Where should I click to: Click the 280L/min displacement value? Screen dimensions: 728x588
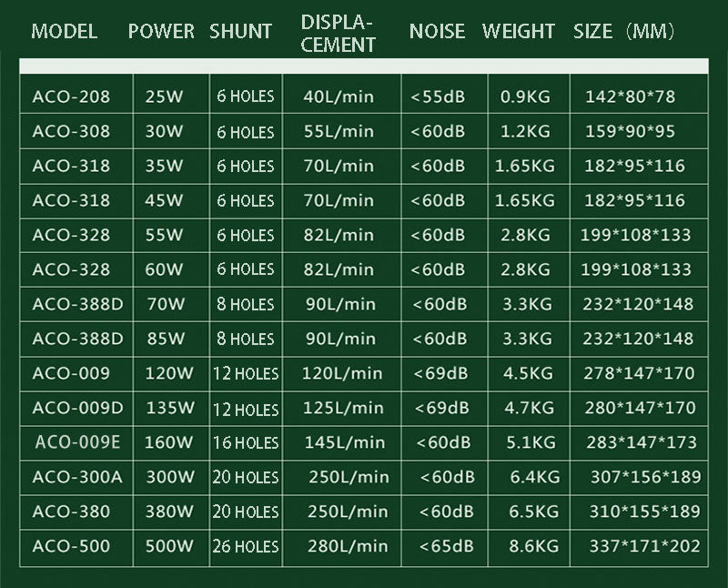348,546
